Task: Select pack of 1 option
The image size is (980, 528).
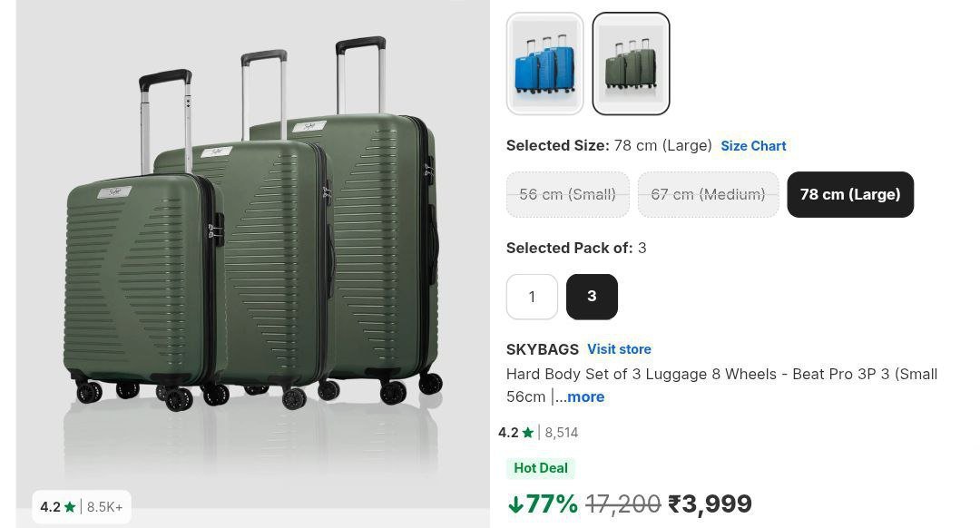Action: tap(532, 297)
